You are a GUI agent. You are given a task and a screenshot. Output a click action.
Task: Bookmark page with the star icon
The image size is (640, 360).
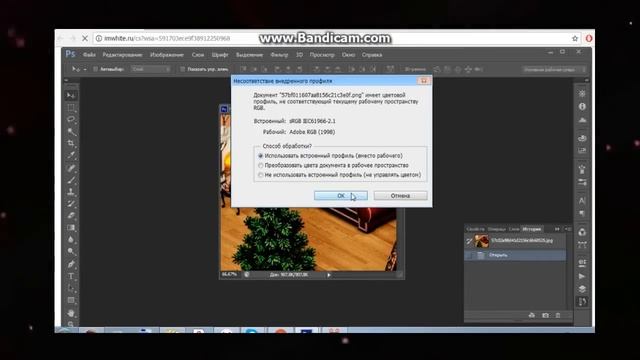pyautogui.click(x=575, y=38)
